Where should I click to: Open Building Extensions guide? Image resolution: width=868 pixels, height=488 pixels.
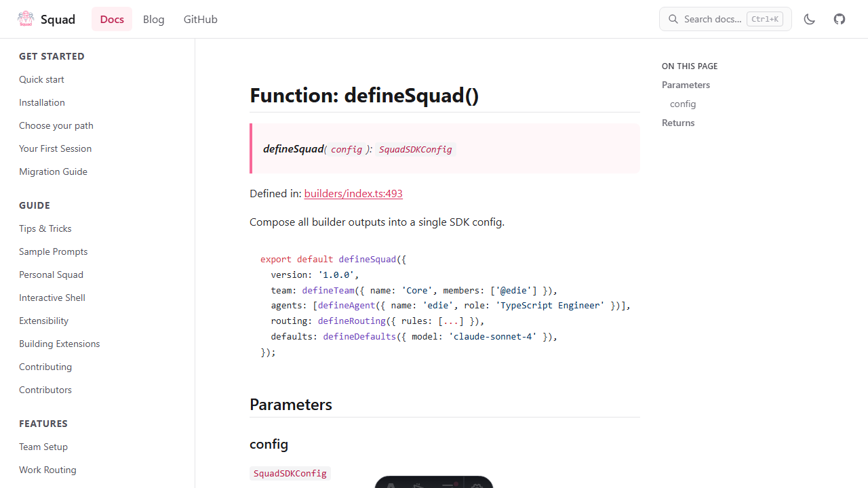coord(60,344)
